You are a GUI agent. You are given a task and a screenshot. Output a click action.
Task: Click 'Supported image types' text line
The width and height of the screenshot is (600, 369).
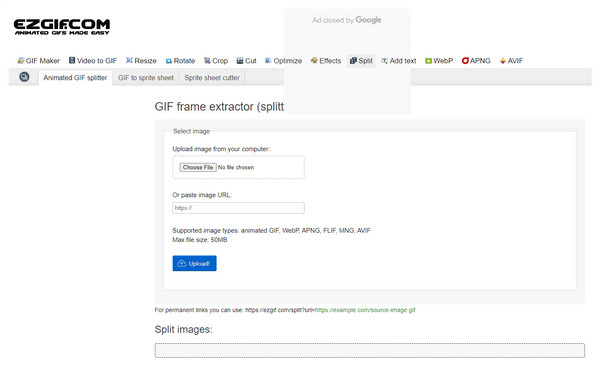(271, 230)
